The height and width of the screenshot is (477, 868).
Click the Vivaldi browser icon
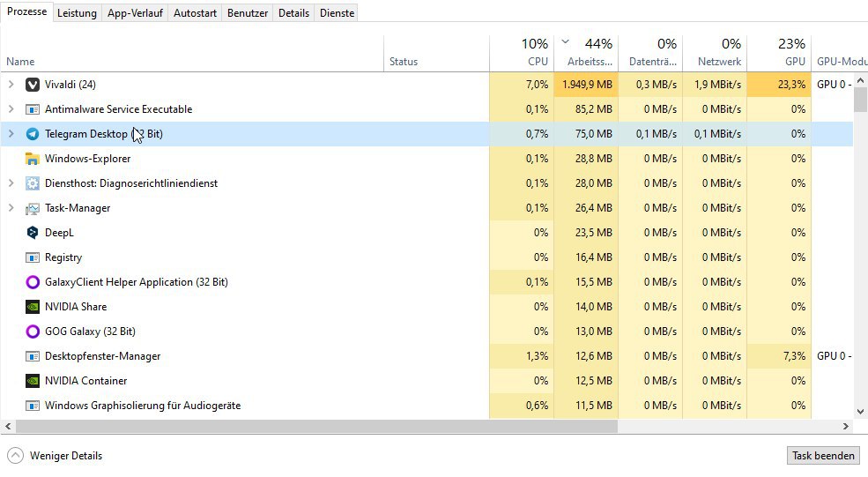[x=33, y=85]
